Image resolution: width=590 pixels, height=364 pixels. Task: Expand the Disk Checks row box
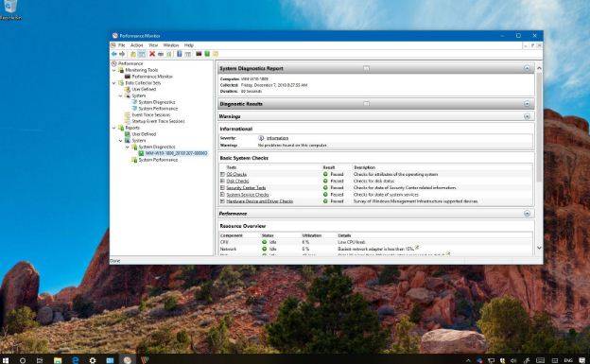click(x=222, y=182)
